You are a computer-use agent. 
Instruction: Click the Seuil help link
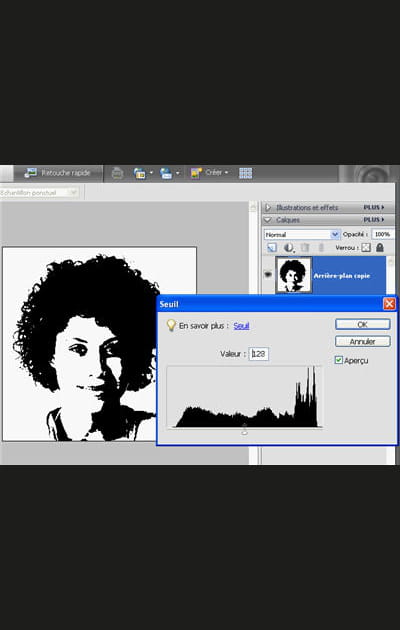(241, 326)
